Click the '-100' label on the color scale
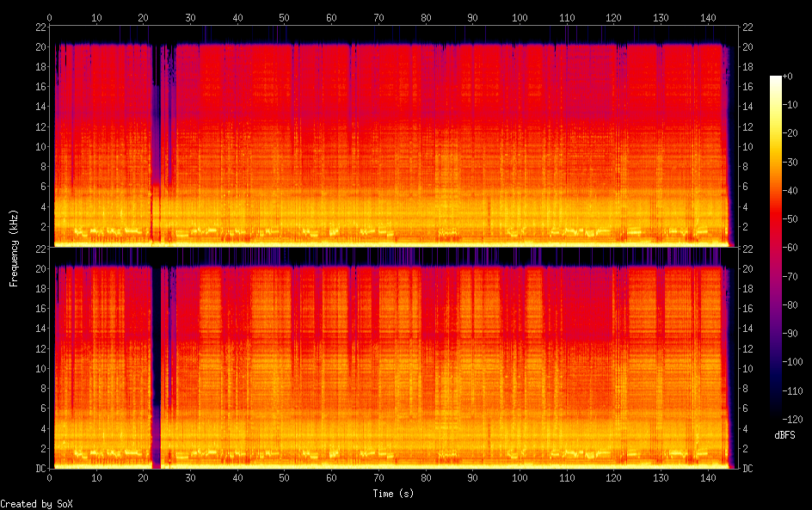Image resolution: width=812 pixels, height=510 pixels. pos(793,362)
